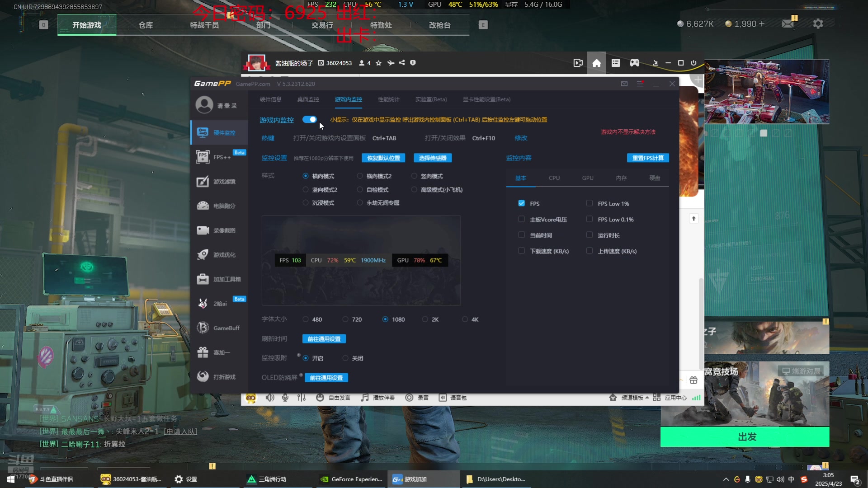868x488 pixels.
Task: Switch to 硬件信息 tab
Action: (270, 99)
